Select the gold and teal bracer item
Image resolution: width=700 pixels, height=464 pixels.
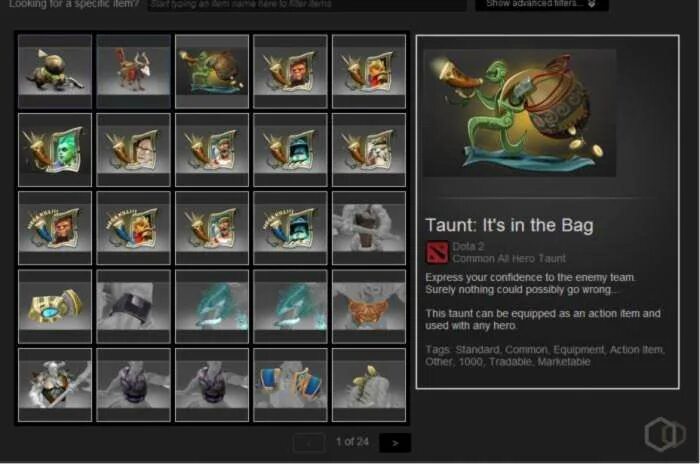click(55, 306)
